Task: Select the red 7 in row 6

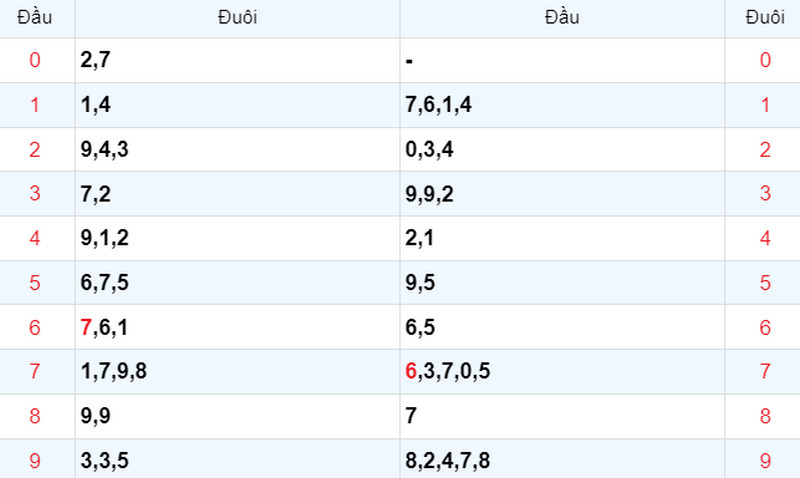Action: [x=86, y=327]
